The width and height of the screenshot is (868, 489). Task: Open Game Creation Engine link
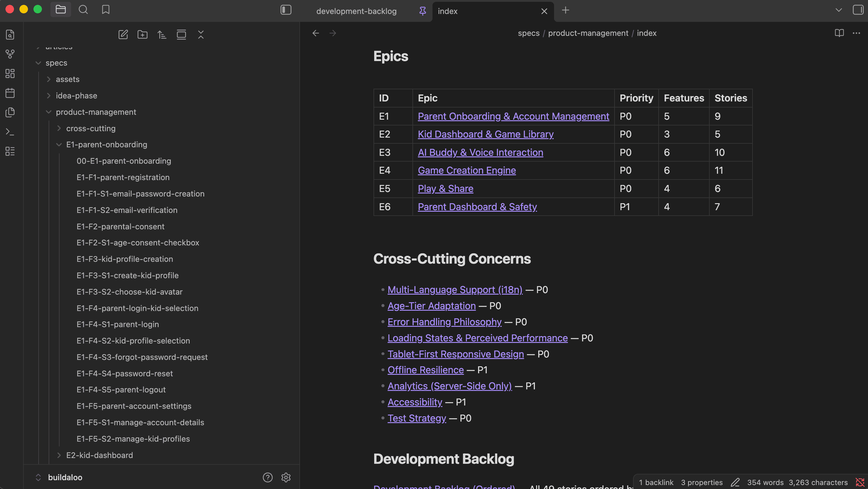point(467,170)
